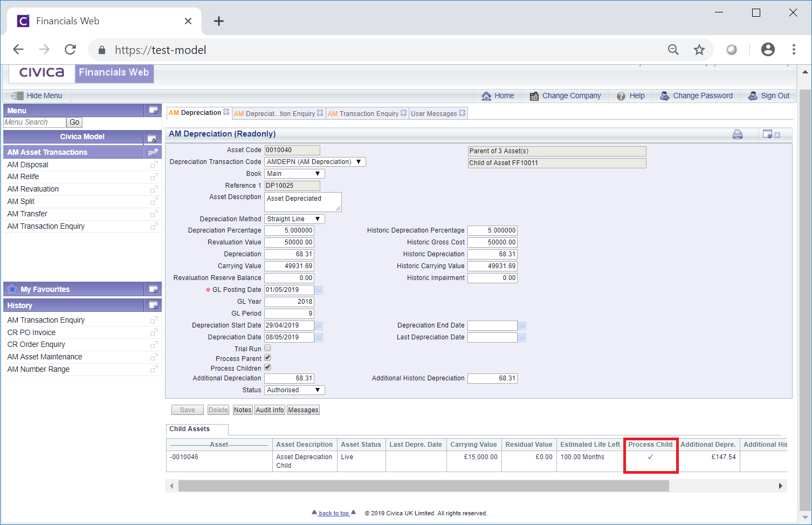The width and height of the screenshot is (812, 525).
Task: Click the browser zoom magnifier icon
Action: coord(673,50)
